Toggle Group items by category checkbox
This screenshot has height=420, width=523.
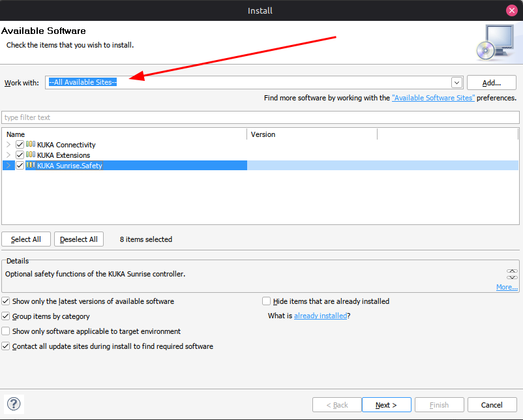pos(6,316)
